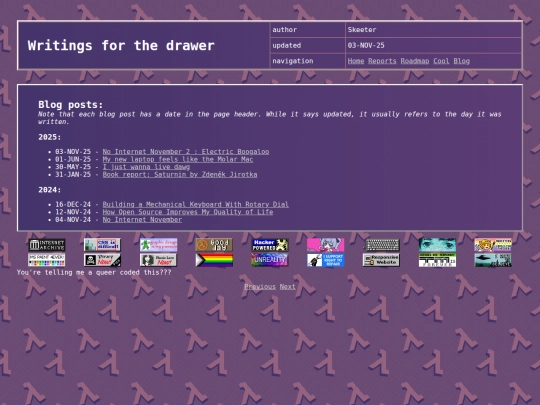This screenshot has width=540, height=405.
Task: Open the Reports navigation link
Action: pos(382,61)
